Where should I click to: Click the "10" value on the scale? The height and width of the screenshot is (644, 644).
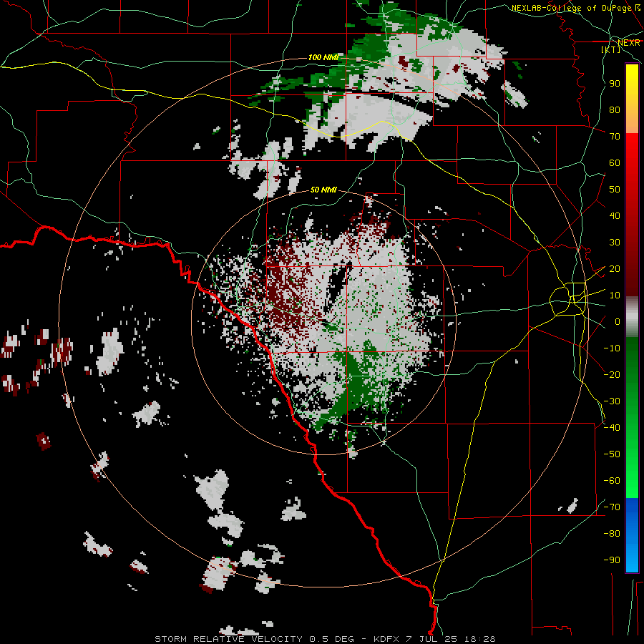point(615,296)
